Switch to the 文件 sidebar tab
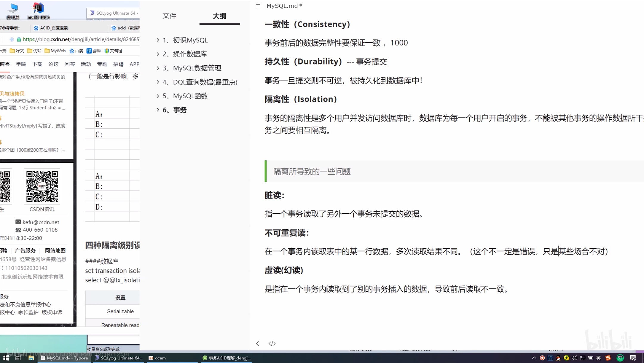644x363 pixels. pos(169,16)
